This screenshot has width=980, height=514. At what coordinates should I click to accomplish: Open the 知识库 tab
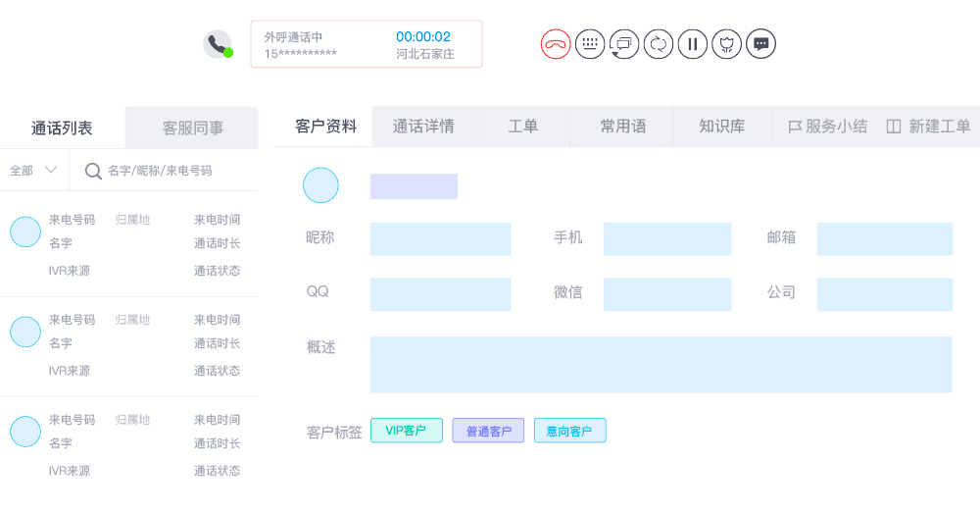721,127
